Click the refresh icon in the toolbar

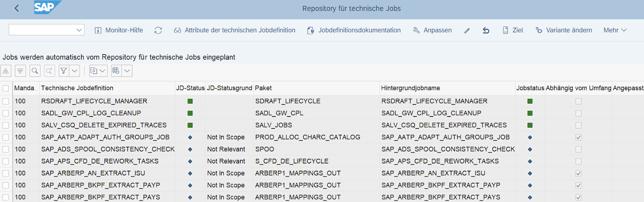(x=158, y=31)
